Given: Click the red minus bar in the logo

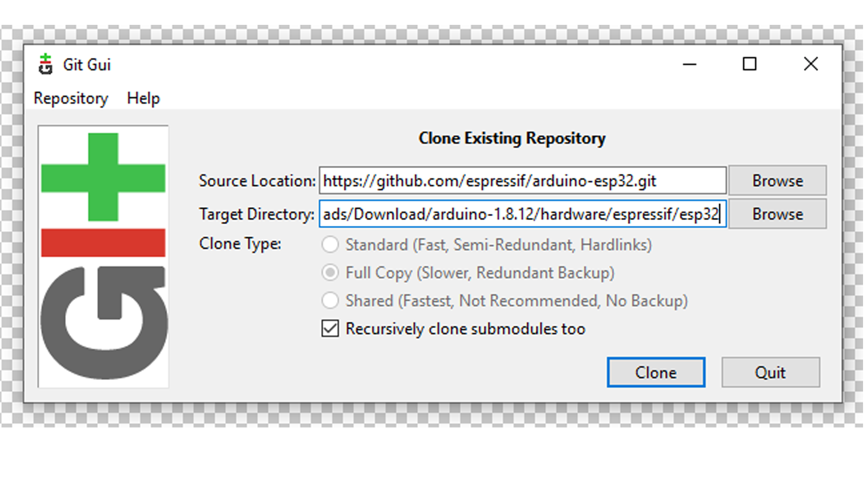Looking at the screenshot, I should tap(103, 243).
